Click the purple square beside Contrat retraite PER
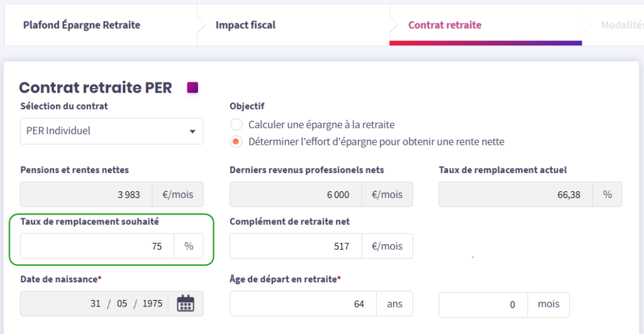The image size is (644, 334). click(x=192, y=87)
